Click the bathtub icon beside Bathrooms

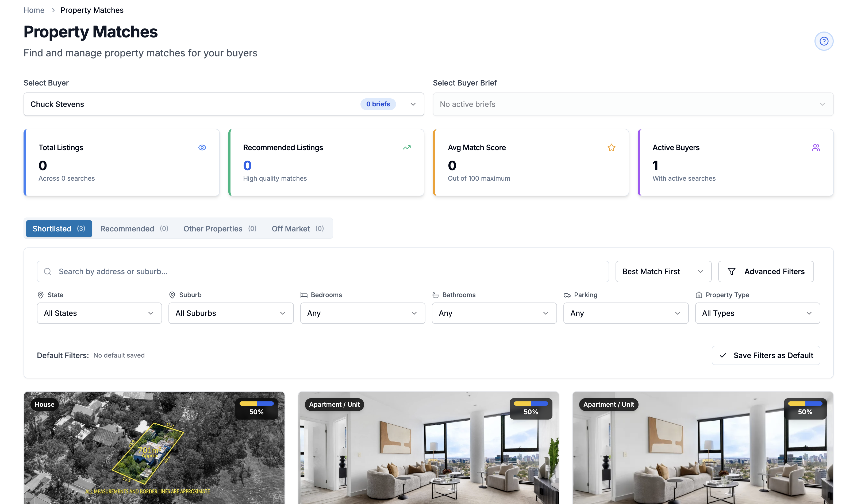[435, 295]
